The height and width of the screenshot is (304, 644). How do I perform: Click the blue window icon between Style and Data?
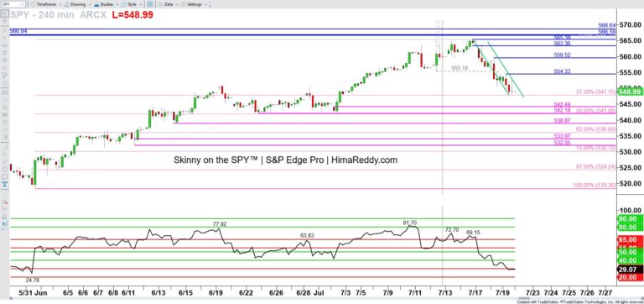[x=150, y=4]
